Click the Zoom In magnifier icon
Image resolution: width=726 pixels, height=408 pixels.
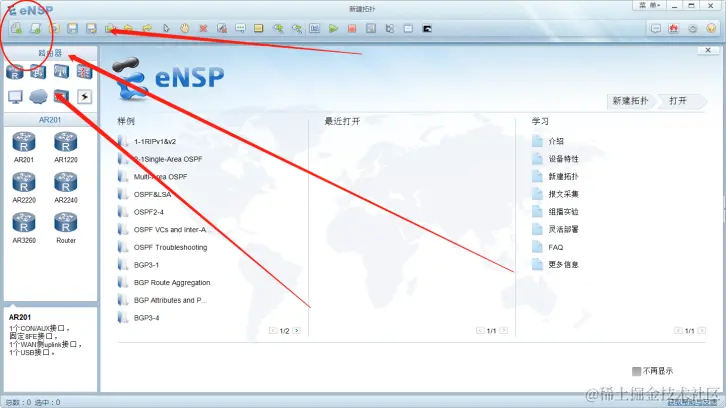pos(278,29)
